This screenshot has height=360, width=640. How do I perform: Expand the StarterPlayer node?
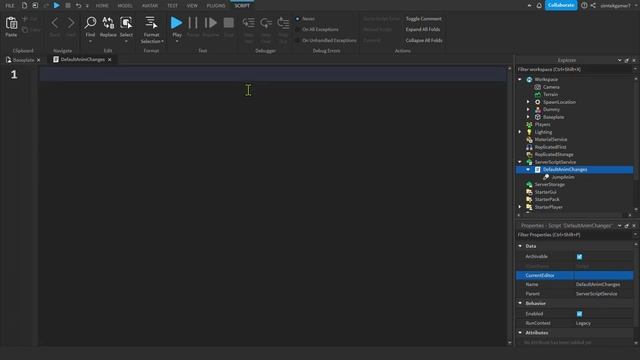[520, 207]
